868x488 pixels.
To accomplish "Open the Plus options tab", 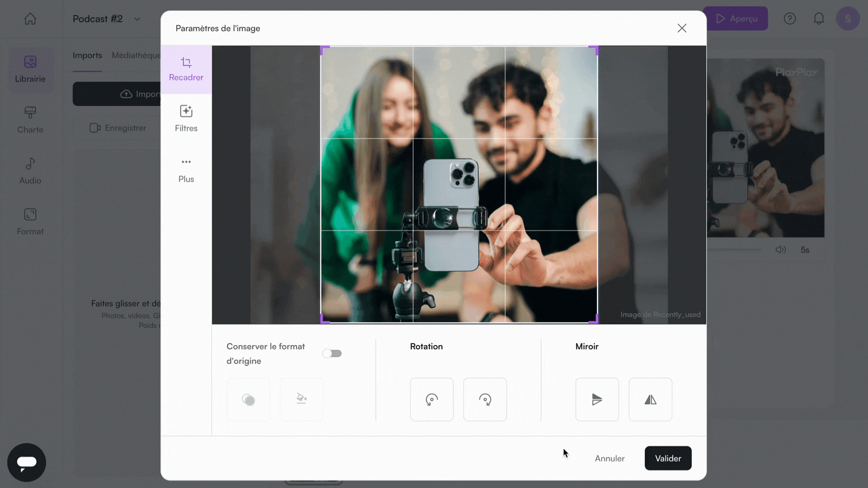I will 186,170.
